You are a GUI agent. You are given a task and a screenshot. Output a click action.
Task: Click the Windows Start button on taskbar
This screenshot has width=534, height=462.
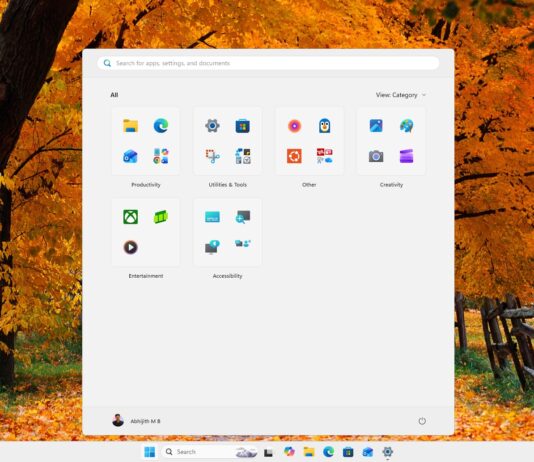tap(150, 452)
